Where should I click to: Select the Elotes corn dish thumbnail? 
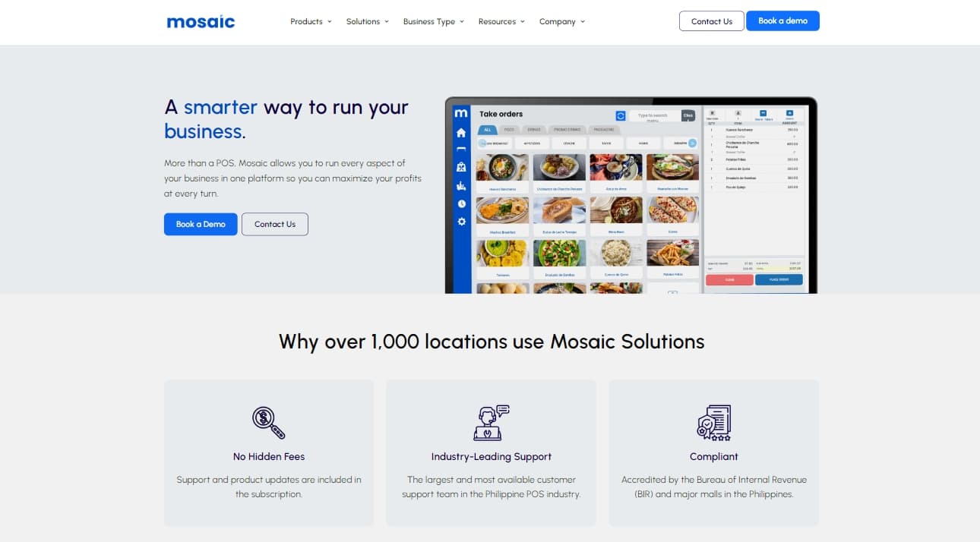pos(673,210)
